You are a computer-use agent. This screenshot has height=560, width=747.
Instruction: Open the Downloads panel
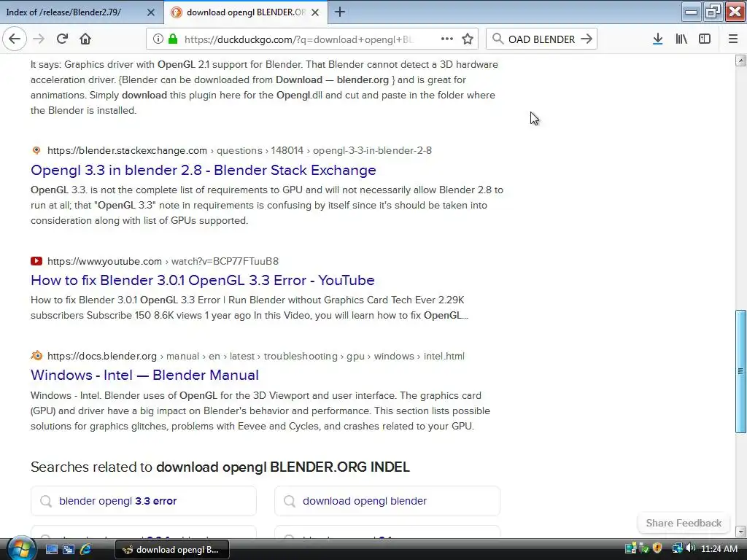pyautogui.click(x=657, y=39)
